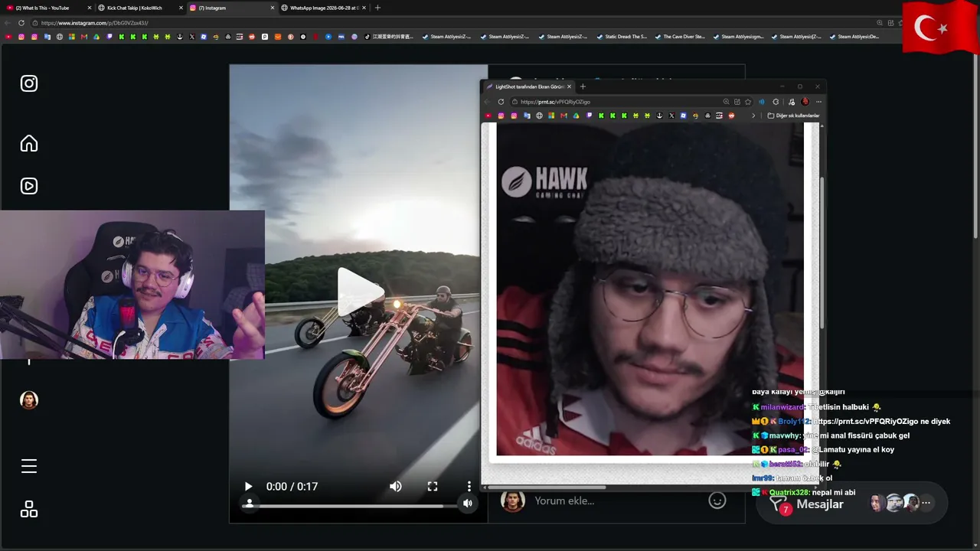
Task: Click chat username milanwizard
Action: [x=782, y=407]
